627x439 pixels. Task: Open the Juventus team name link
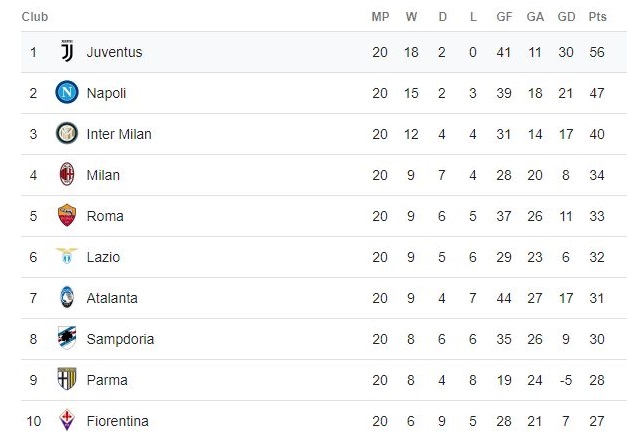click(x=114, y=52)
